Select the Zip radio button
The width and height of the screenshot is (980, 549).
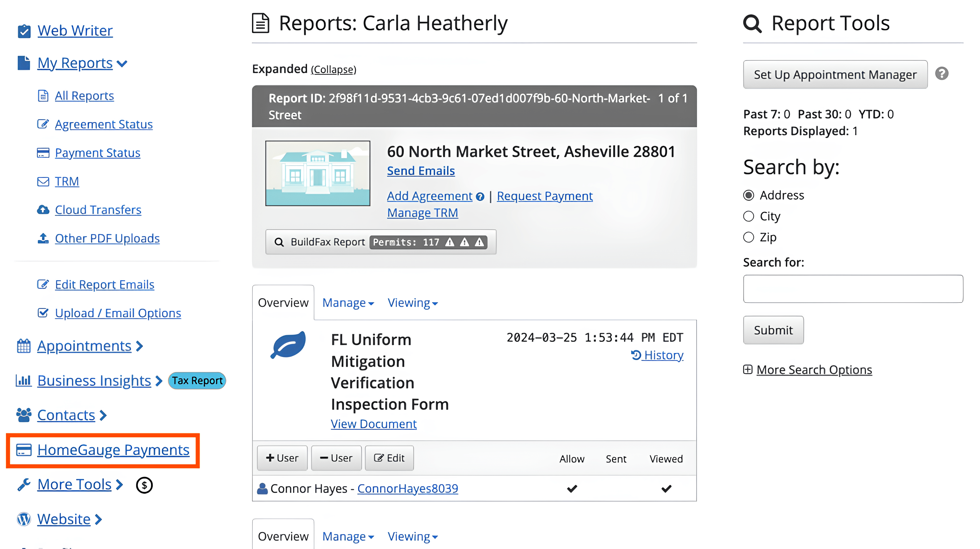[x=748, y=237]
